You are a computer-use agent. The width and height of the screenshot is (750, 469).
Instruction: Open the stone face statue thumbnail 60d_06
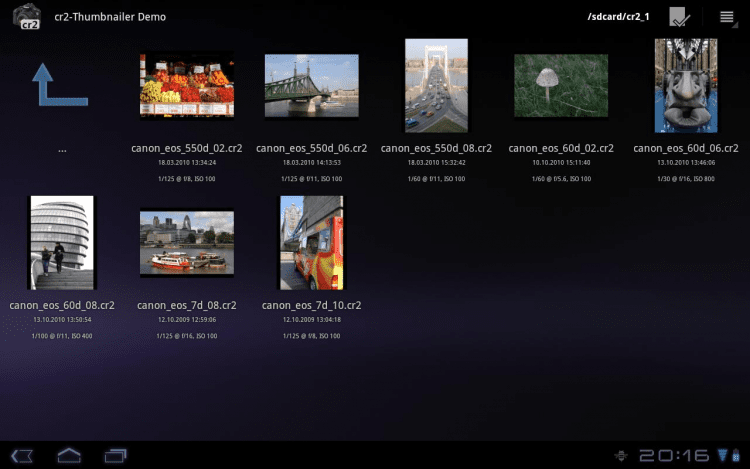click(686, 86)
